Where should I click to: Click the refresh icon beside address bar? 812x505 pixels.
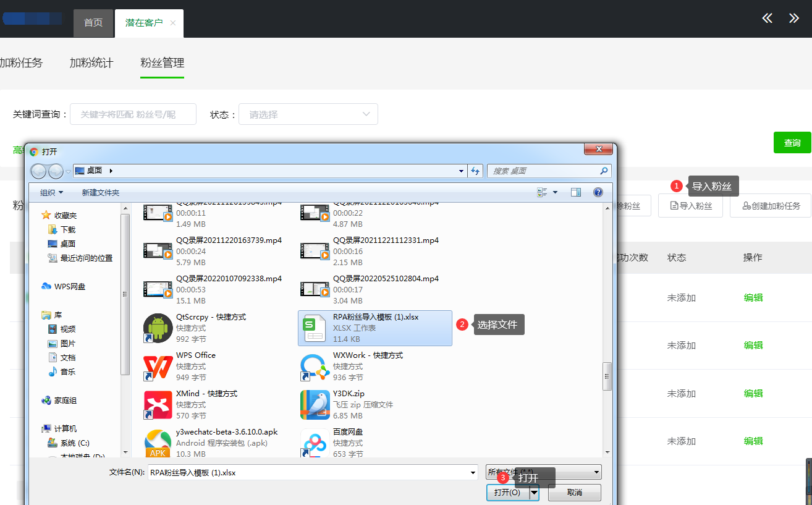pyautogui.click(x=475, y=171)
